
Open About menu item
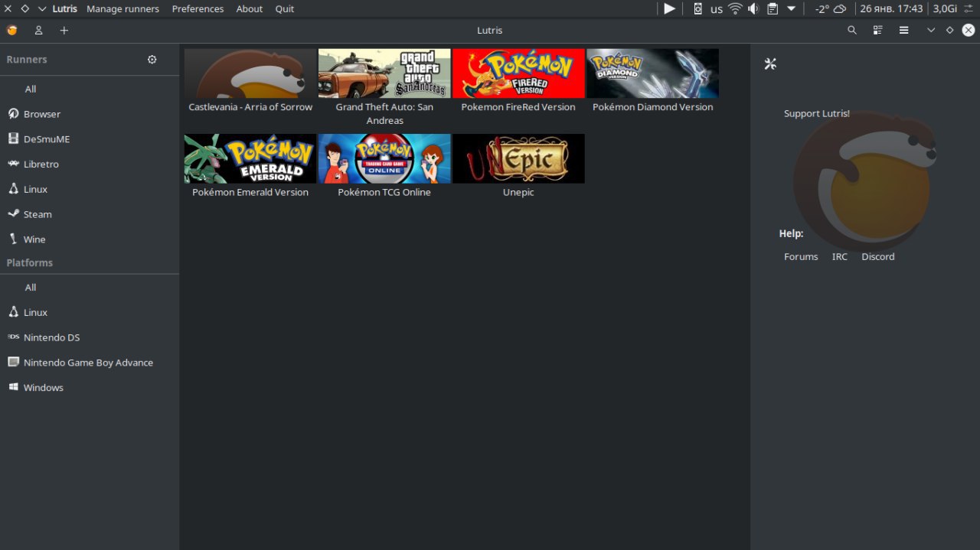pyautogui.click(x=250, y=9)
